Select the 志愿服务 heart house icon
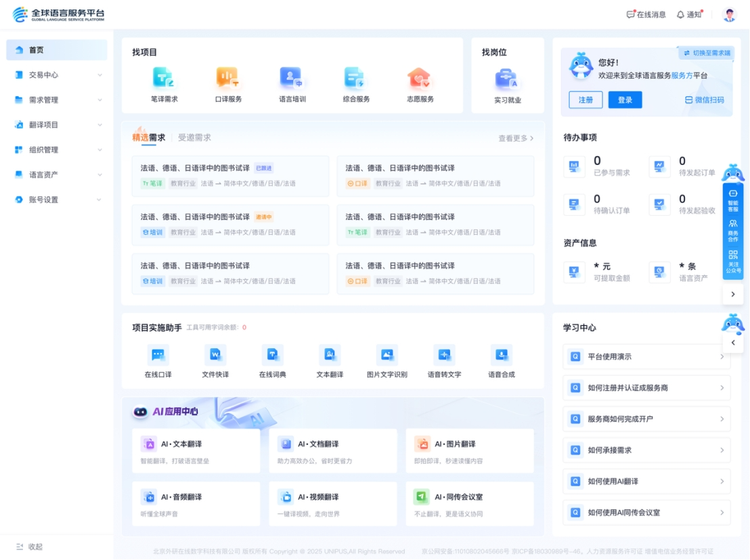This screenshot has height=560, width=750. click(x=420, y=78)
